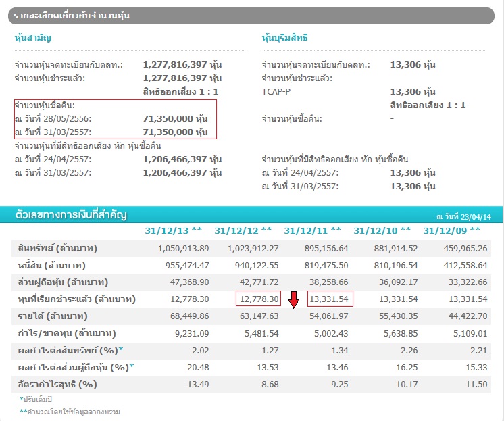This screenshot has height=421, width=504.
Task: Select profit value 5,638.85
Action: 401,334
